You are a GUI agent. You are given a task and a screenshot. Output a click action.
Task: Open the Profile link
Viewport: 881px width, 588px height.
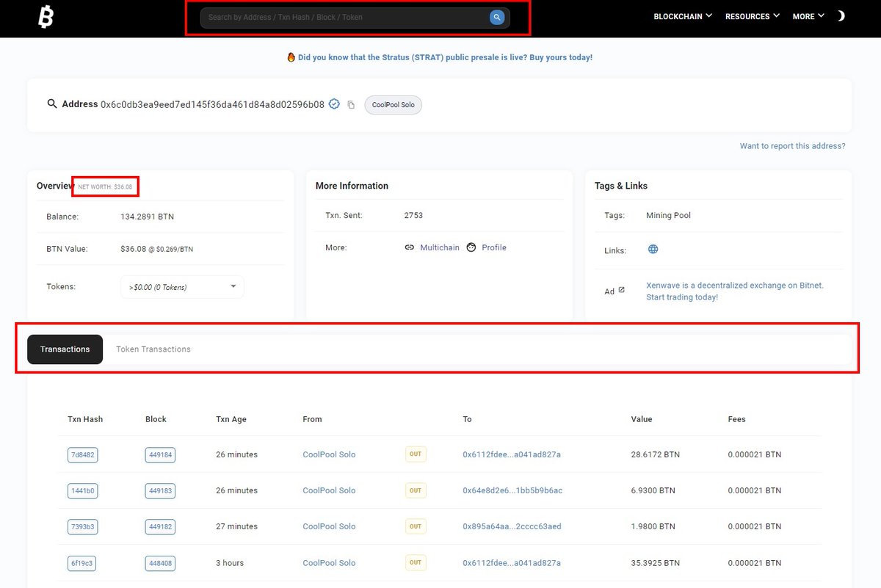(494, 247)
